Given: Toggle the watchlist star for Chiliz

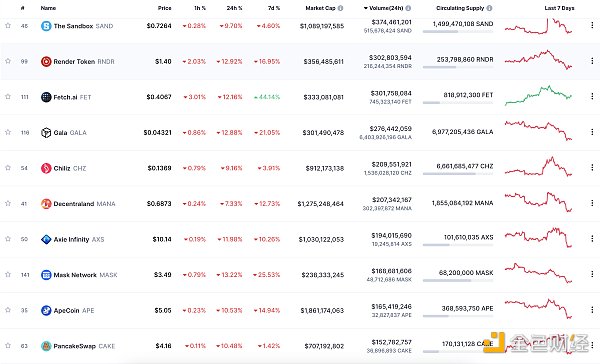Looking at the screenshot, I should tap(8, 168).
